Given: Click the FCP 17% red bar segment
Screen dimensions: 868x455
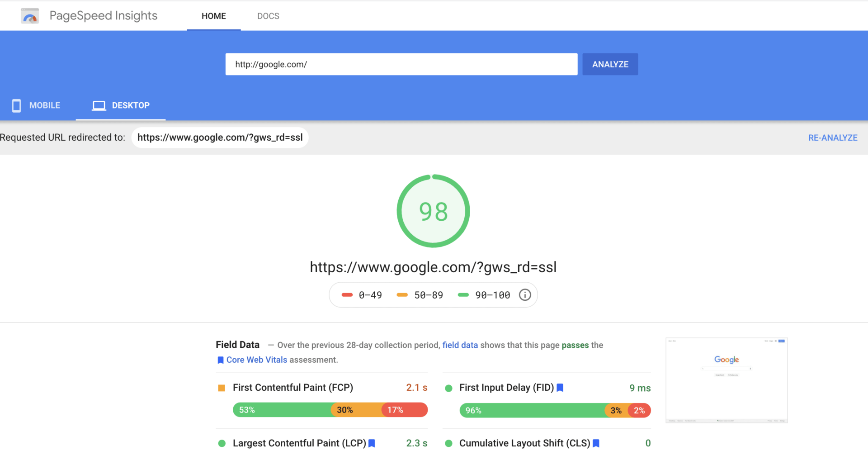Looking at the screenshot, I should pyautogui.click(x=405, y=410).
